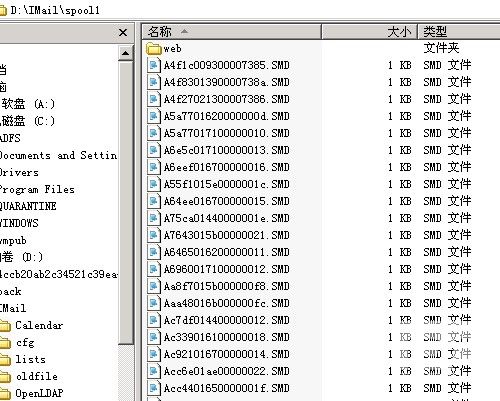The width and height of the screenshot is (500, 401).
Task: Click file name A75ca01440000001e.SMD
Action: coord(226,218)
